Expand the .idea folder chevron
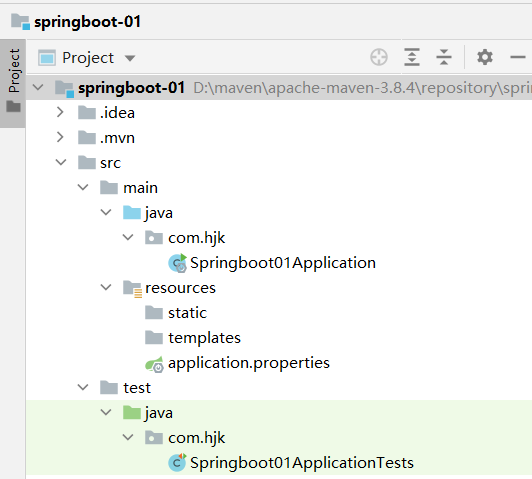The height and width of the screenshot is (479, 532). click(60, 112)
